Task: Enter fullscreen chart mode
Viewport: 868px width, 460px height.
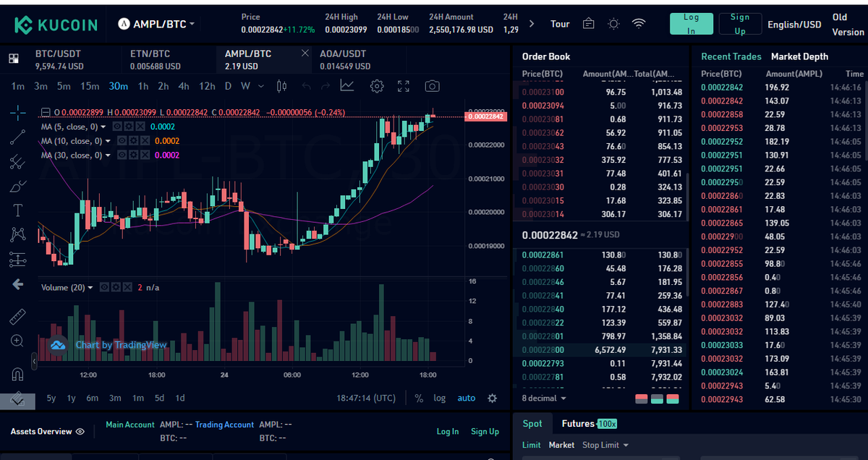Action: click(404, 86)
